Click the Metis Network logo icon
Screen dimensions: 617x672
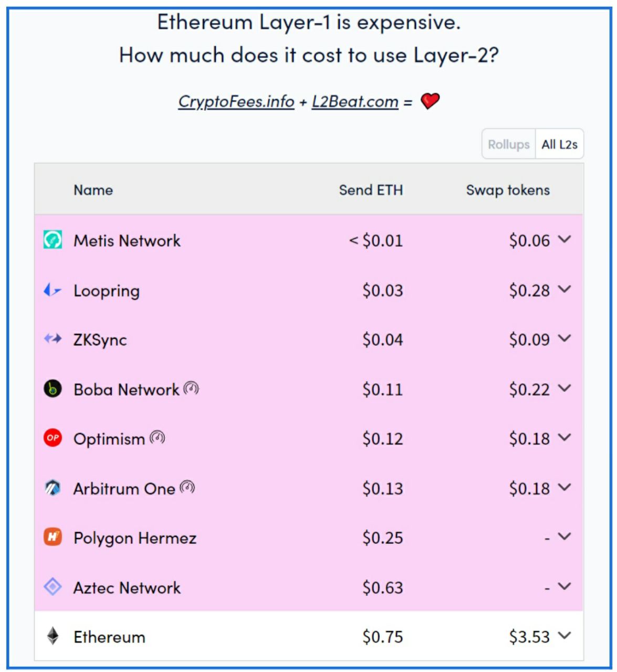click(x=53, y=240)
